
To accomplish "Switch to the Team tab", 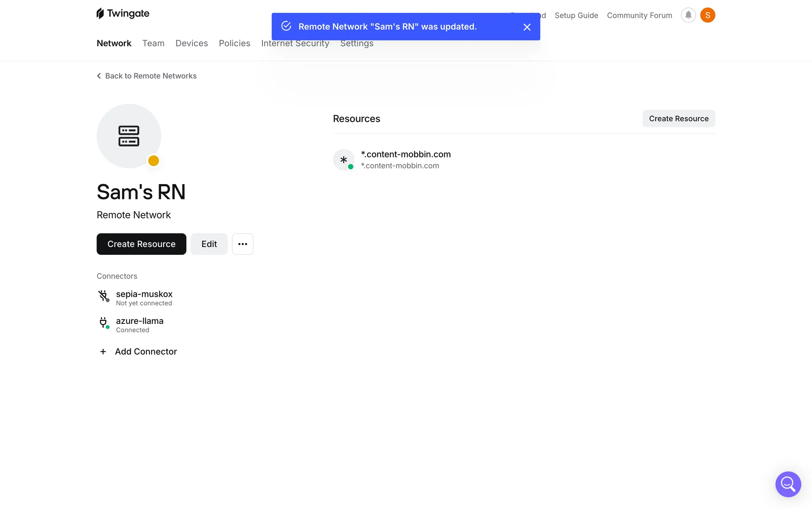I will click(153, 43).
